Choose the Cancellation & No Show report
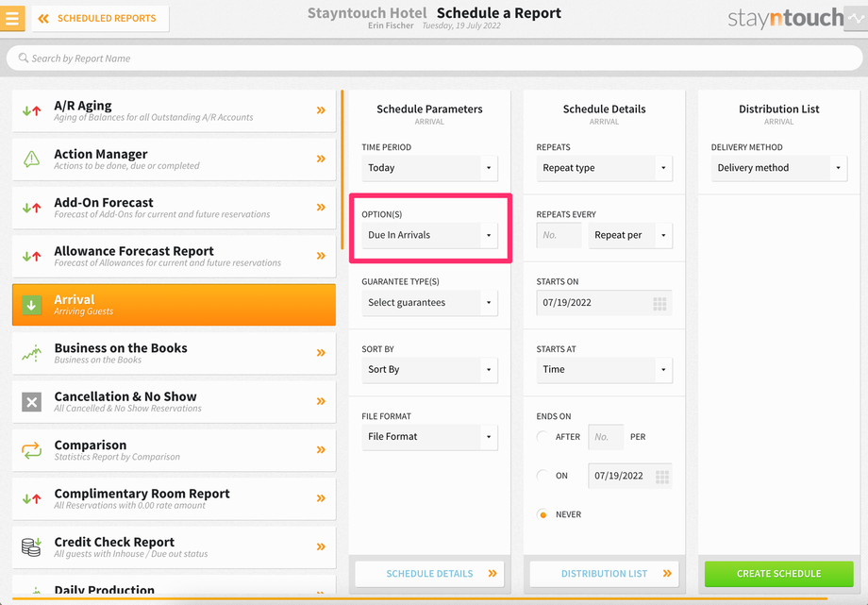Screen dimensions: 868x605 pos(174,402)
